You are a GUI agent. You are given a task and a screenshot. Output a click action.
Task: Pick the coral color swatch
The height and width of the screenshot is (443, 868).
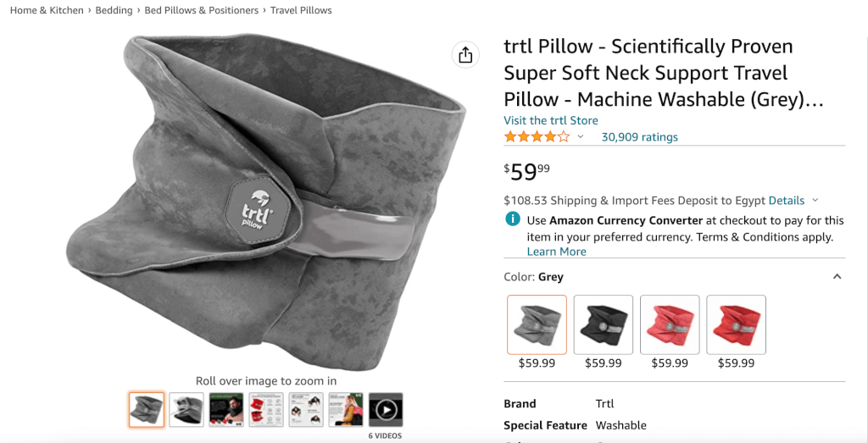(670, 324)
